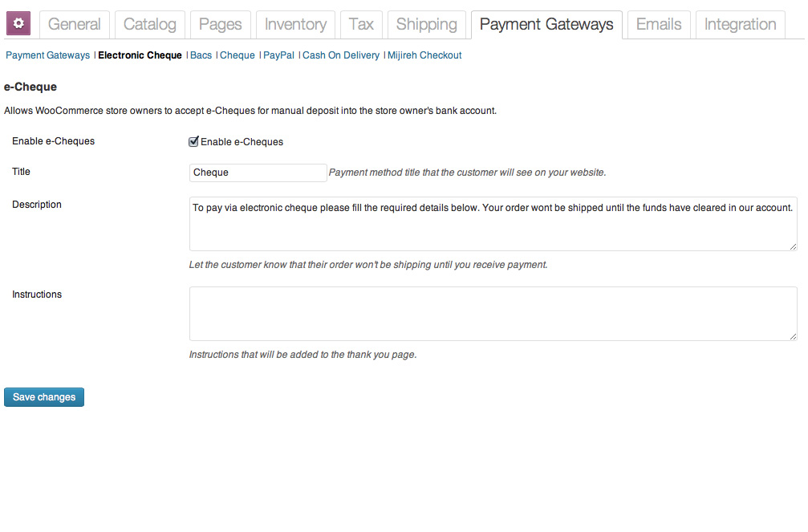Go to the Inventory tab
This screenshot has width=808, height=532.
pos(295,24)
